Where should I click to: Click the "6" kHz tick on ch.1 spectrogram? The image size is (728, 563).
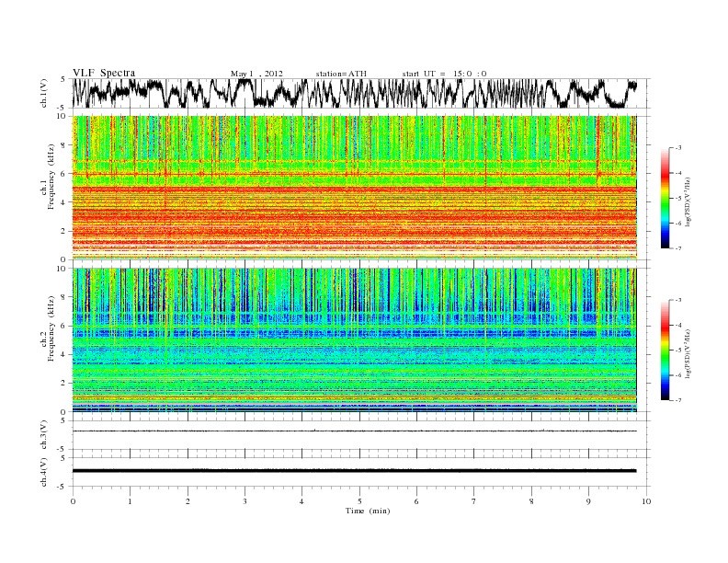pos(63,174)
